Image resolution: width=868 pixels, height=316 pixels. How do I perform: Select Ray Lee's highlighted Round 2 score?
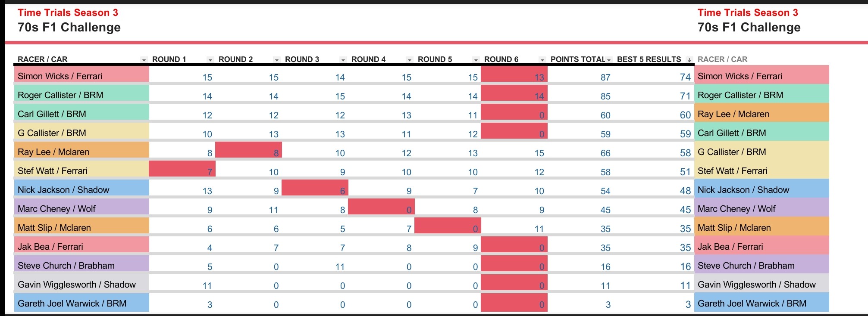(248, 151)
